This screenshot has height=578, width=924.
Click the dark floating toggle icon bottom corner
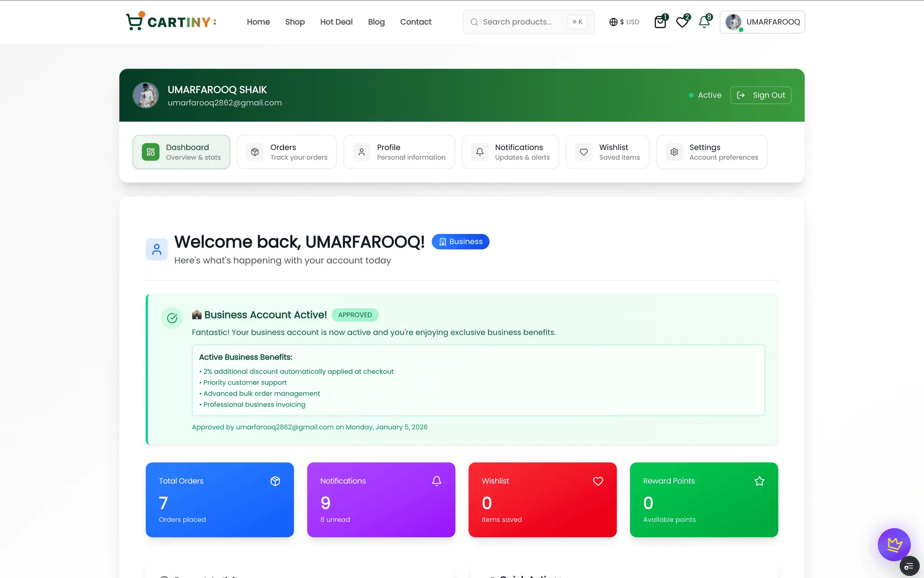tap(909, 566)
